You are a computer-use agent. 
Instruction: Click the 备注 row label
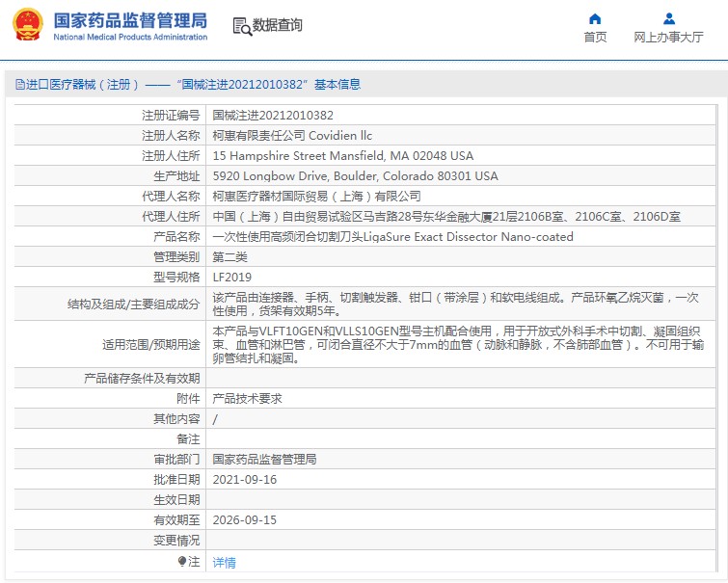point(188,439)
